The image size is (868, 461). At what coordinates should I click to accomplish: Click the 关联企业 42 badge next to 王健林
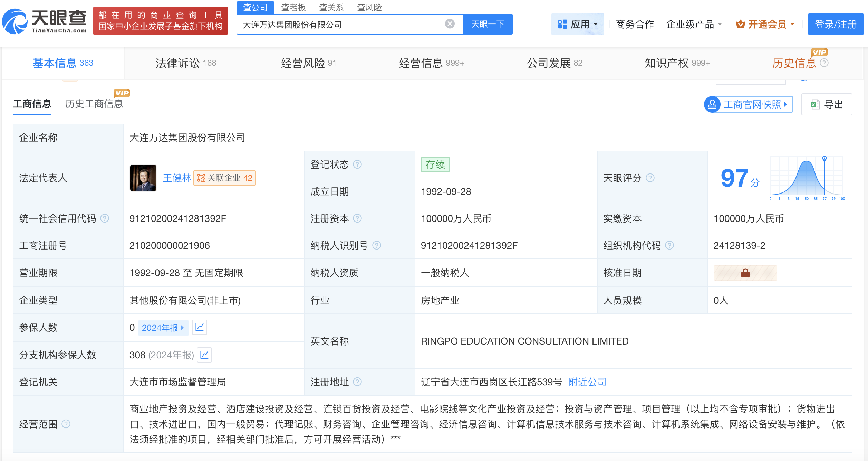(x=224, y=178)
